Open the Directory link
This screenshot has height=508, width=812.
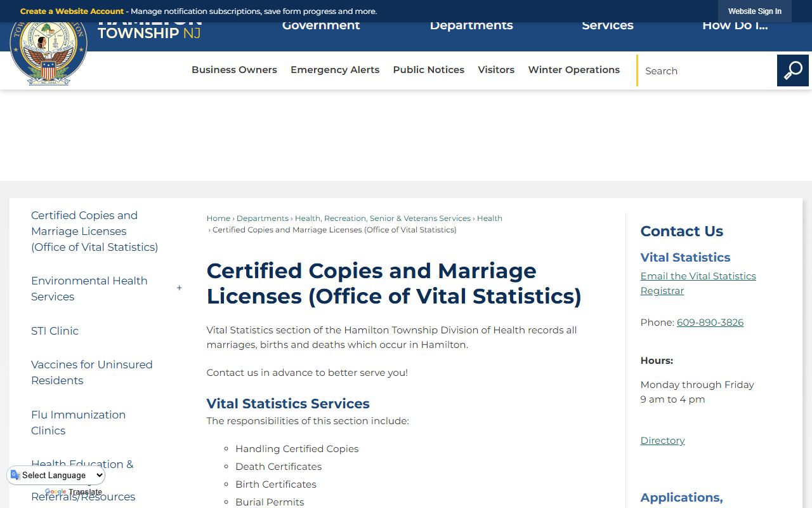click(662, 441)
